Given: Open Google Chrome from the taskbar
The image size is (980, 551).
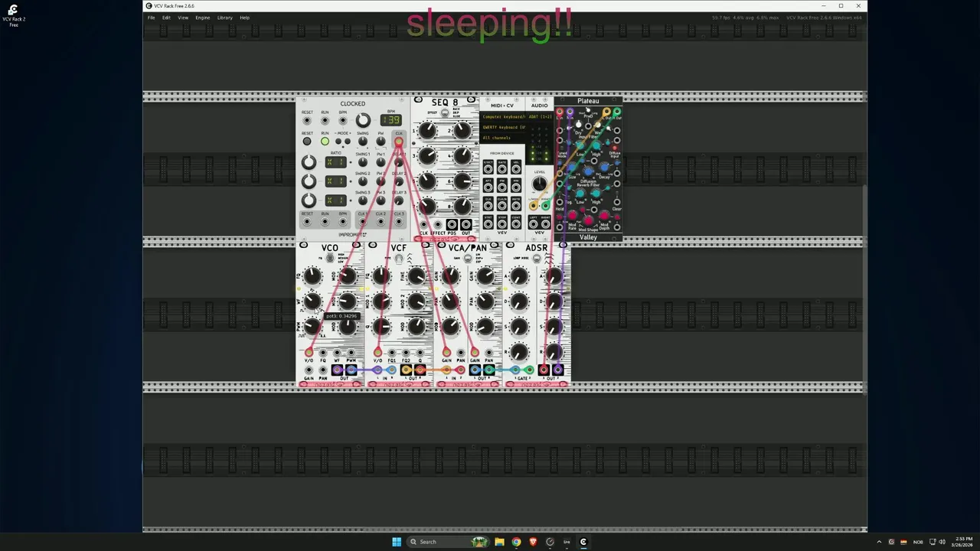Looking at the screenshot, I should point(516,542).
